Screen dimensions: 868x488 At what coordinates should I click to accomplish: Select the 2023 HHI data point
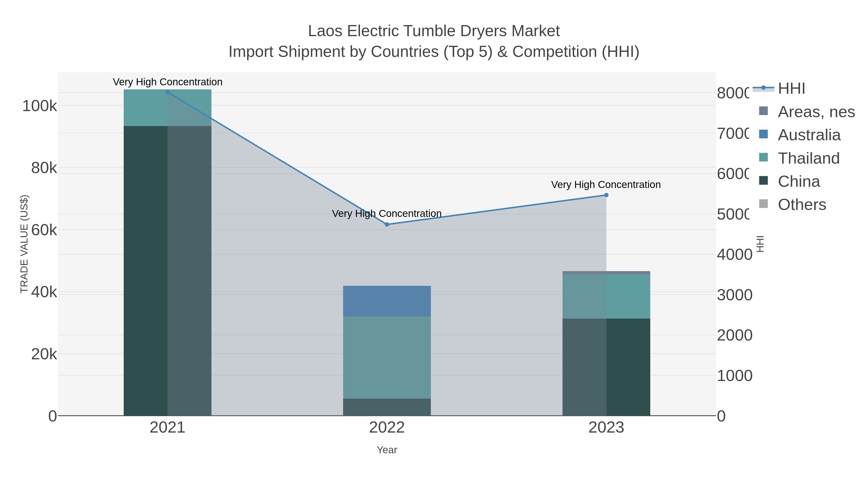pyautogui.click(x=606, y=195)
